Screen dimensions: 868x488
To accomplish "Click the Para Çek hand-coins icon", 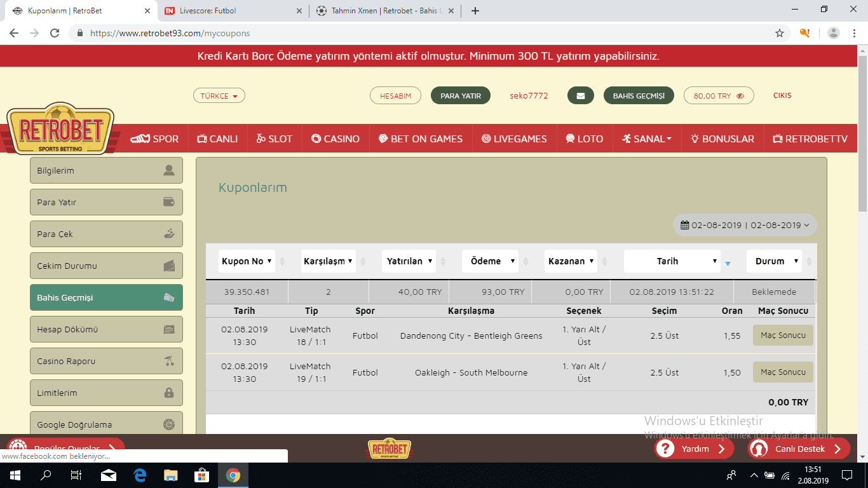I will 168,234.
